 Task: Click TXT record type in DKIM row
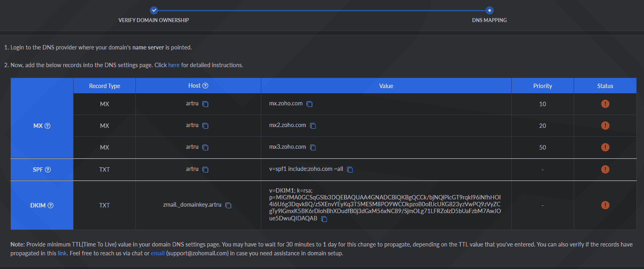(105, 205)
